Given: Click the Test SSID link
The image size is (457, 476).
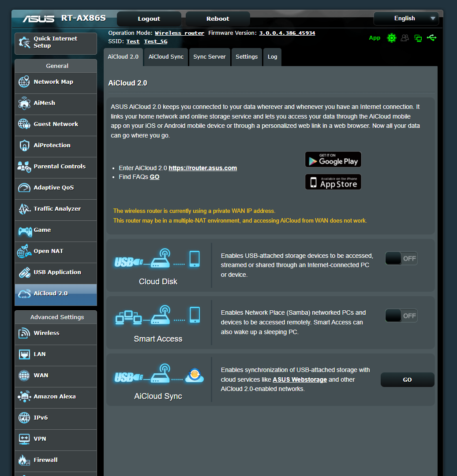Looking at the screenshot, I should (x=133, y=41).
